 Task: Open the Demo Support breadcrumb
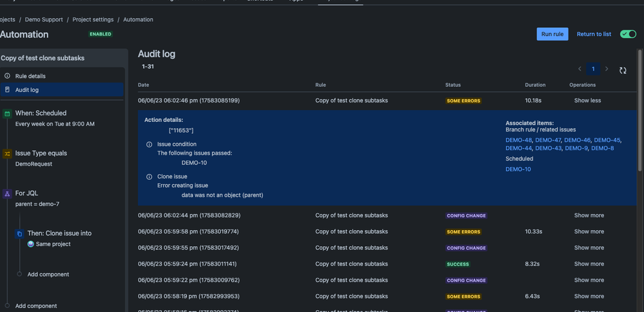(x=44, y=19)
